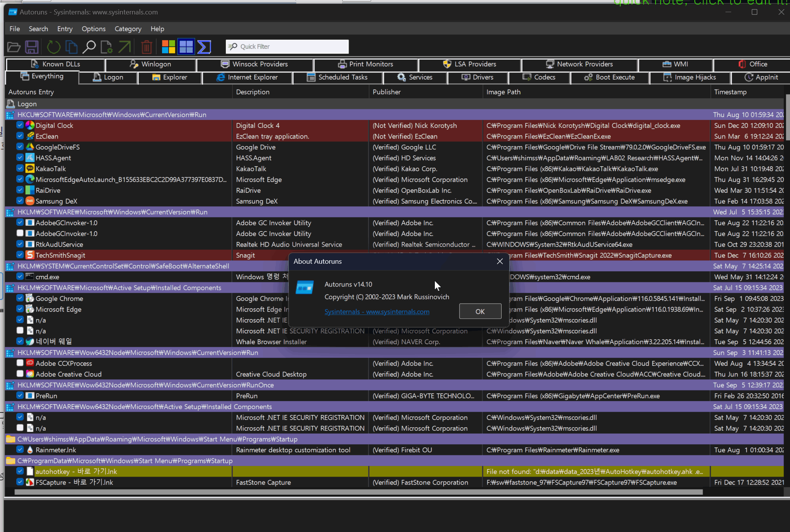The image size is (790, 532).
Task: Click the green Jump to Entry arrow
Action: pos(124,47)
